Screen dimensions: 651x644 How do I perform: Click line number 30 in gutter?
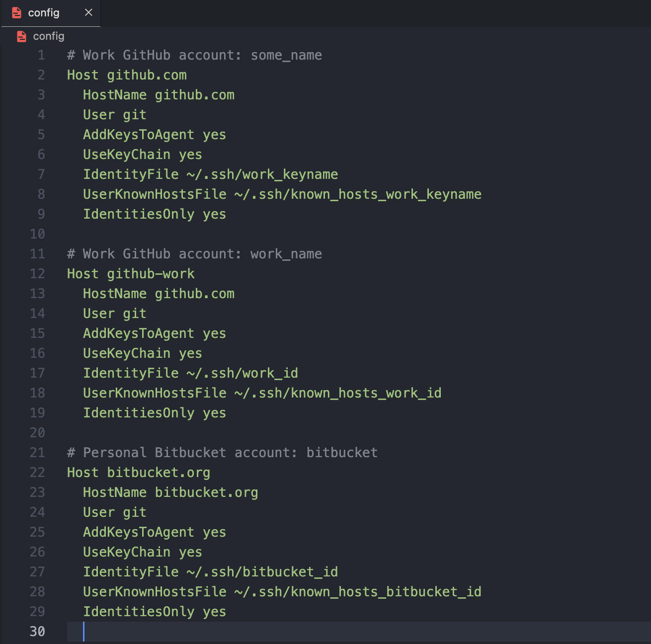click(x=37, y=632)
